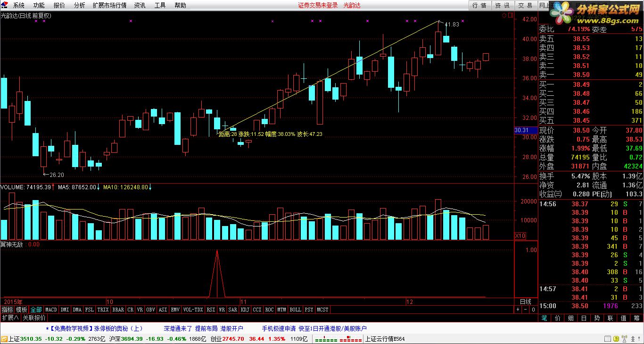
Task: Select the OBV indicator tab
Action: click(x=150, y=310)
